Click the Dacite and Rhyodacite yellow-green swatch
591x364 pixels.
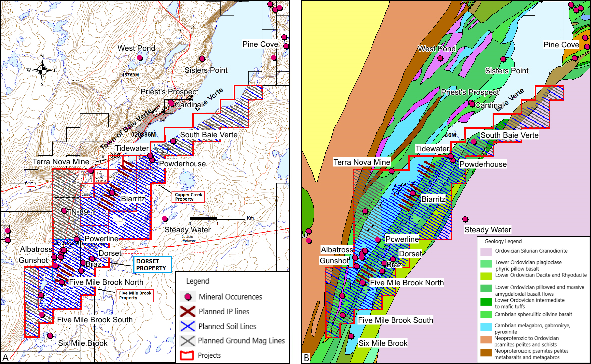(486, 276)
